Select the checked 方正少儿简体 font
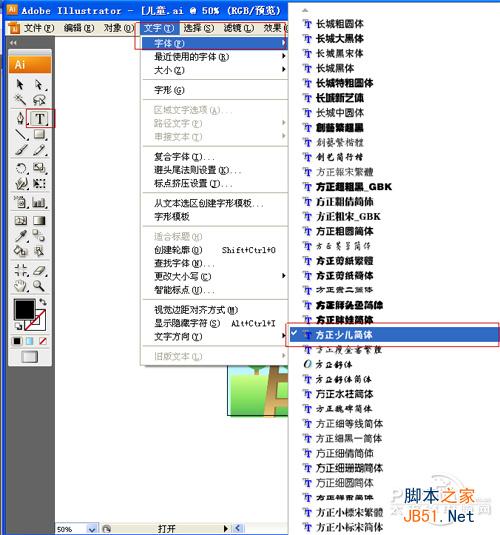500x535 pixels. tap(394, 335)
